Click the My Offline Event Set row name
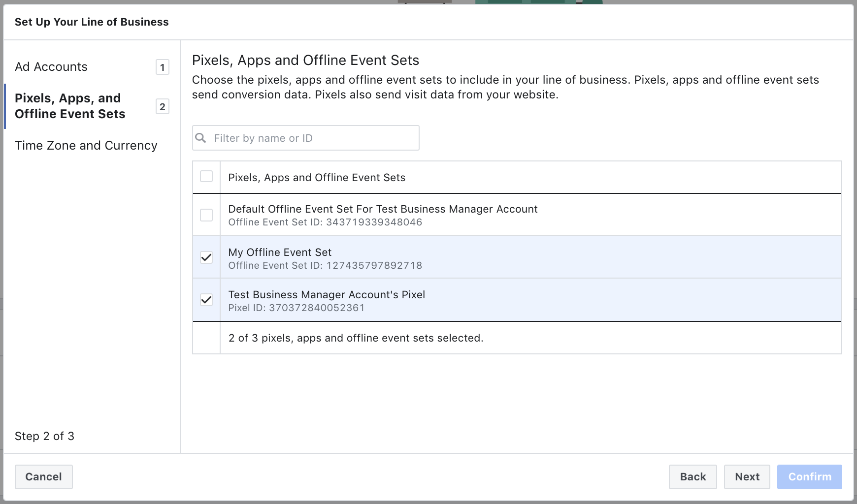857x504 pixels. click(x=280, y=252)
